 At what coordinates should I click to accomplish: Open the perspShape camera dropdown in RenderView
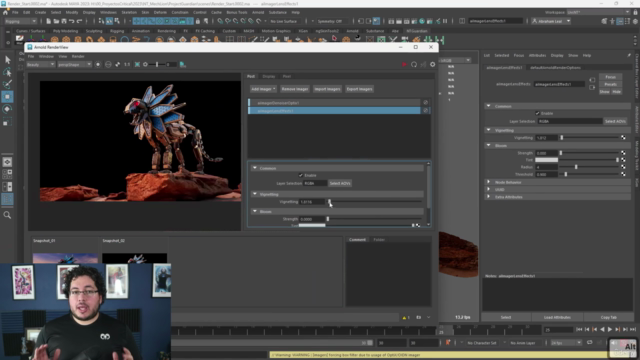tap(74, 64)
